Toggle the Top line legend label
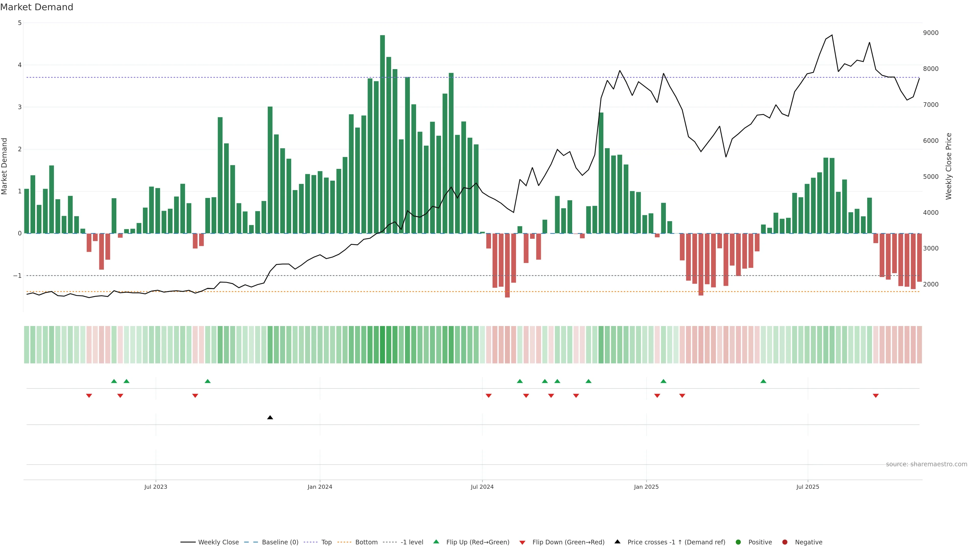The height and width of the screenshot is (551, 980). click(326, 542)
